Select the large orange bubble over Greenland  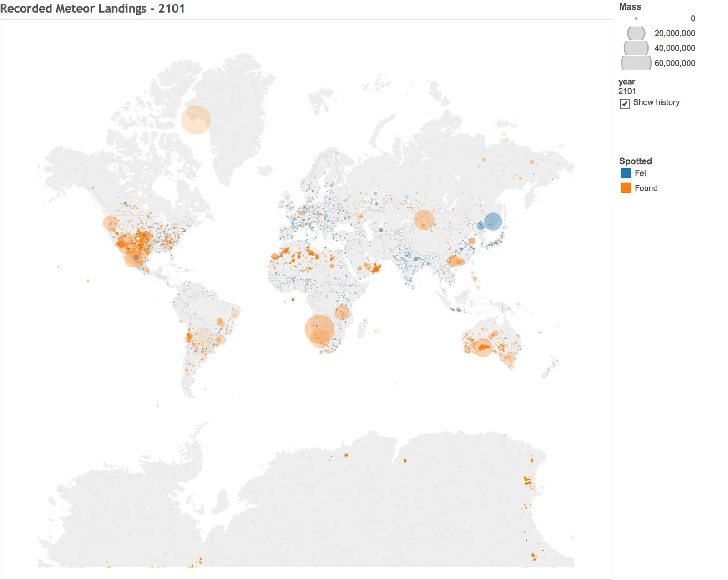(x=196, y=120)
